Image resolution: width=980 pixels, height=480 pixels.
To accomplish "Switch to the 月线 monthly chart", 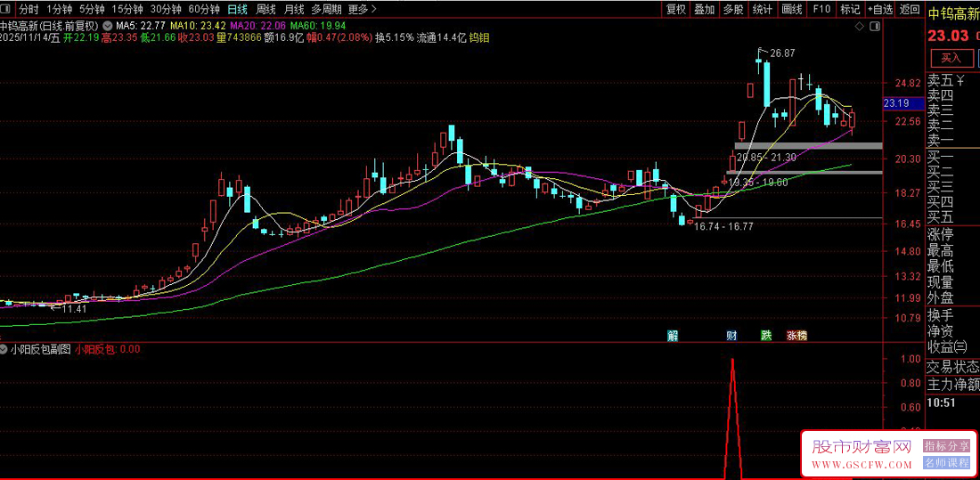I will coord(294,9).
